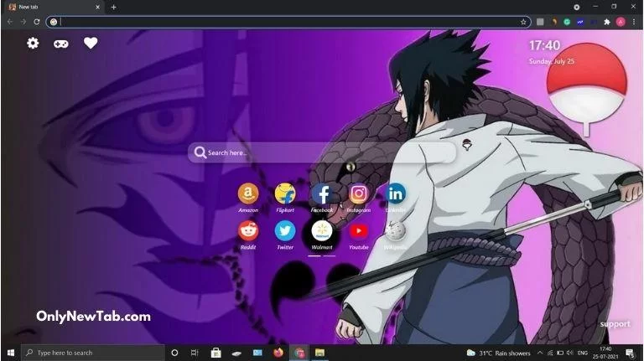Open Cortana circle on taskbar

(174, 353)
